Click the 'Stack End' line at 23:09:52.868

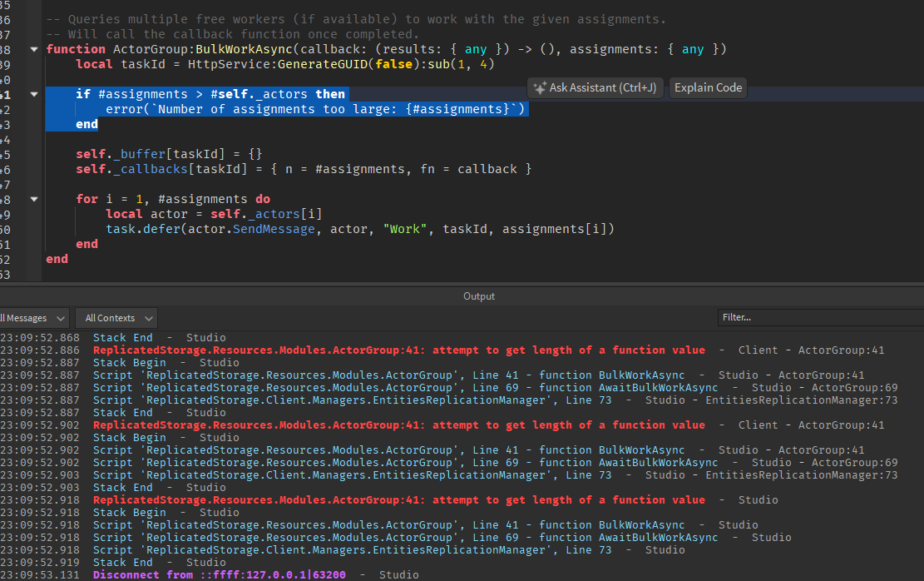click(122, 337)
